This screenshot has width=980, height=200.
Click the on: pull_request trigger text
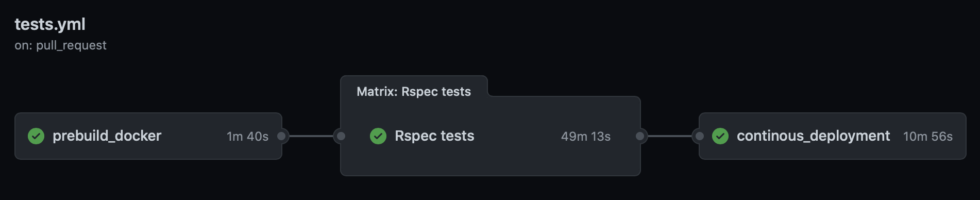point(60,45)
